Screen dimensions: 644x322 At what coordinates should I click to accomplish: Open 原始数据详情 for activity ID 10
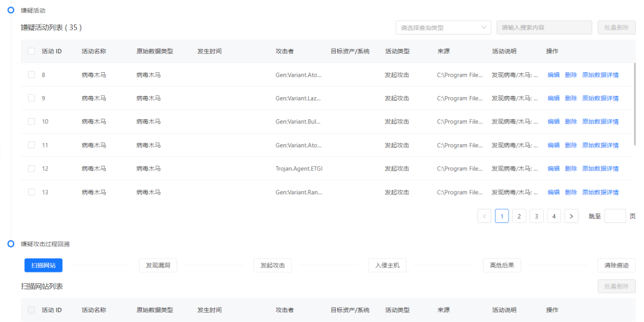(x=600, y=122)
